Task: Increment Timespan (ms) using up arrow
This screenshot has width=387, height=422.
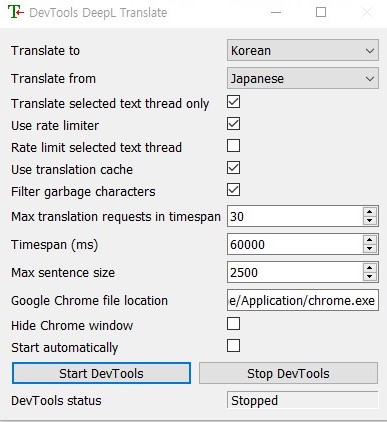Action: (370, 240)
